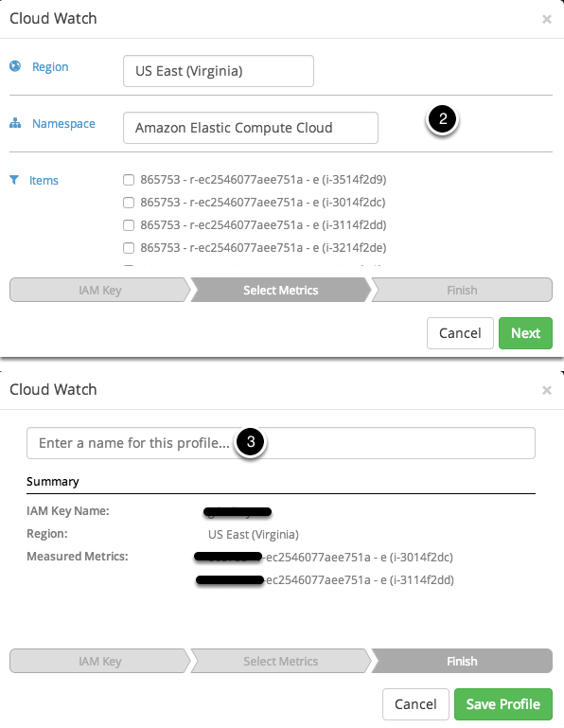Focus the profile name input field
Viewport: 564px width, 728px height.
[281, 443]
